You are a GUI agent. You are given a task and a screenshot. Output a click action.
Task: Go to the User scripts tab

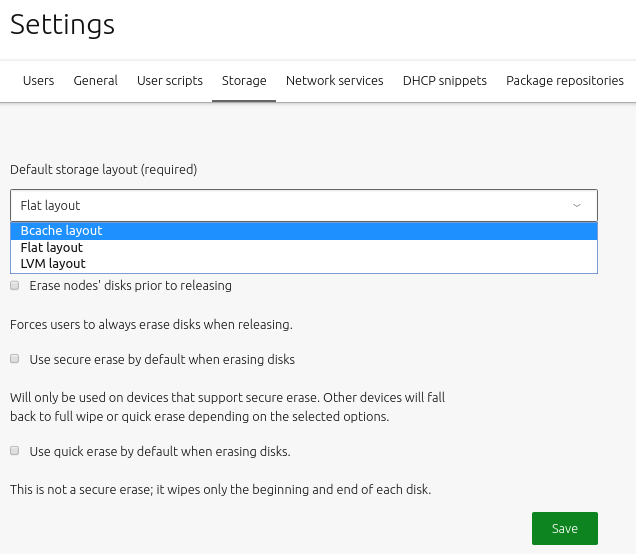pyautogui.click(x=170, y=81)
